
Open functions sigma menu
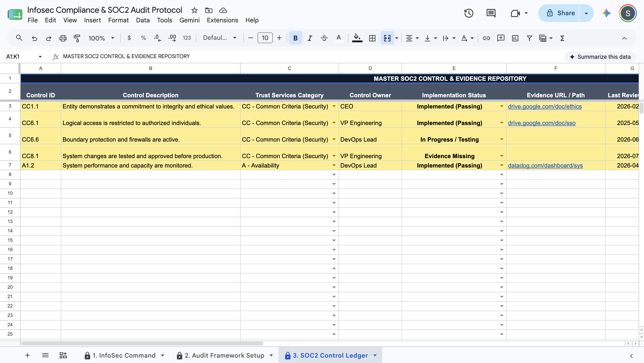pos(562,38)
